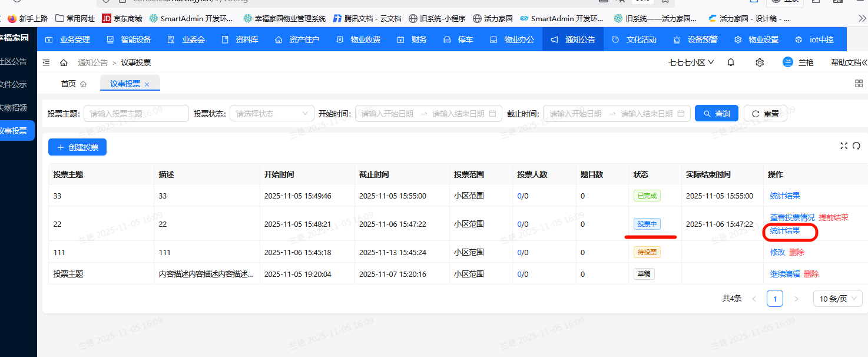Click the 投票主题 input field
The width and height of the screenshot is (868, 357).
coord(136,113)
